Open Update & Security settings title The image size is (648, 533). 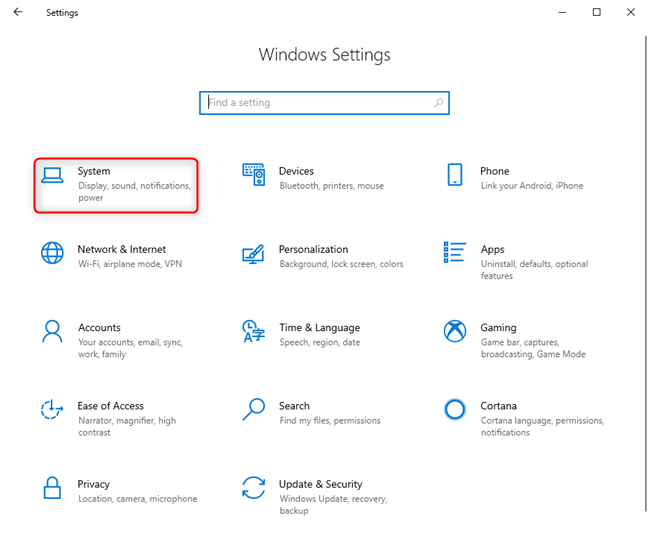(x=320, y=484)
